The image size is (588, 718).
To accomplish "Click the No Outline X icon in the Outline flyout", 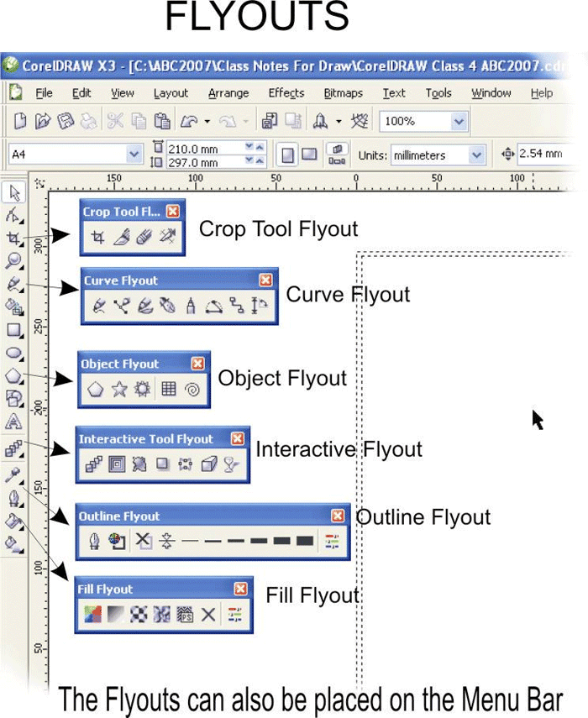I will [x=144, y=541].
